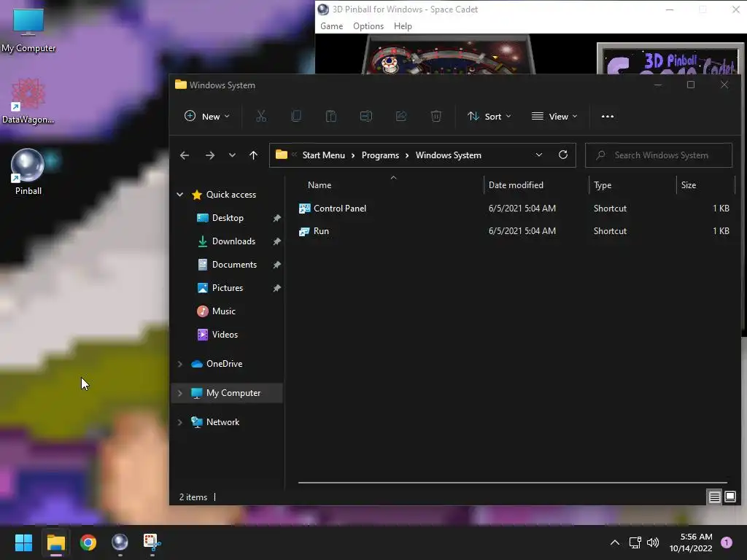Expand My Computer in navigation pane
This screenshot has width=747, height=560.
pyautogui.click(x=180, y=393)
